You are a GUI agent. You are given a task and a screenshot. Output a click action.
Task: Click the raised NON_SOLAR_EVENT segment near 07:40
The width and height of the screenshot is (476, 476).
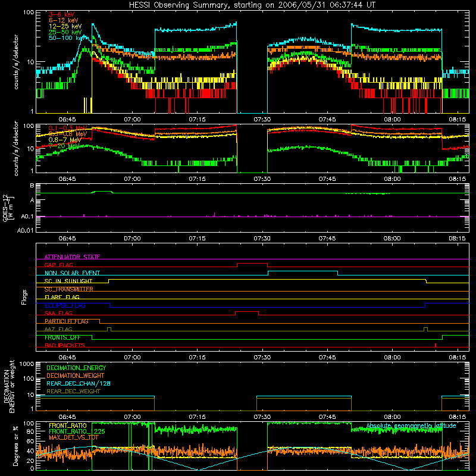(303, 271)
